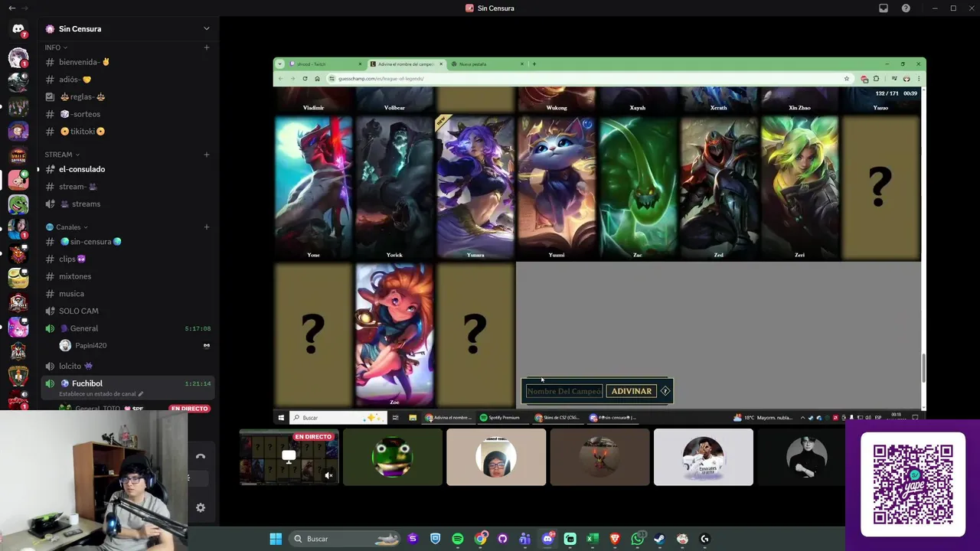
Task: Select the frog avatar participant tile
Action: pos(393,457)
